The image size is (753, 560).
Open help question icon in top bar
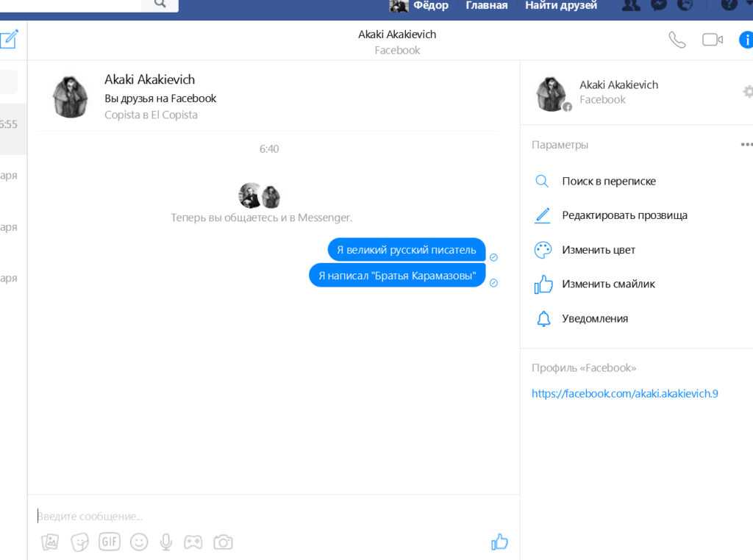pyautogui.click(x=729, y=5)
